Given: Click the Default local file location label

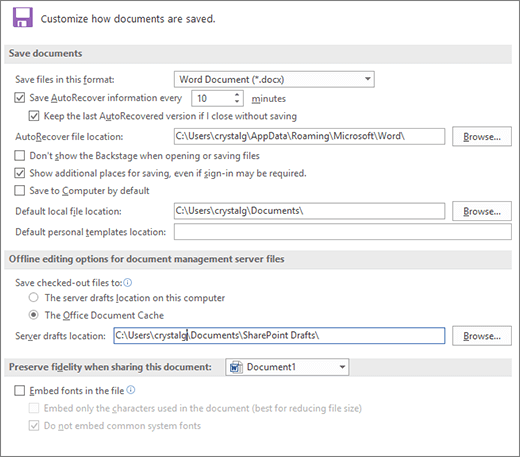Looking at the screenshot, I should point(68,211).
